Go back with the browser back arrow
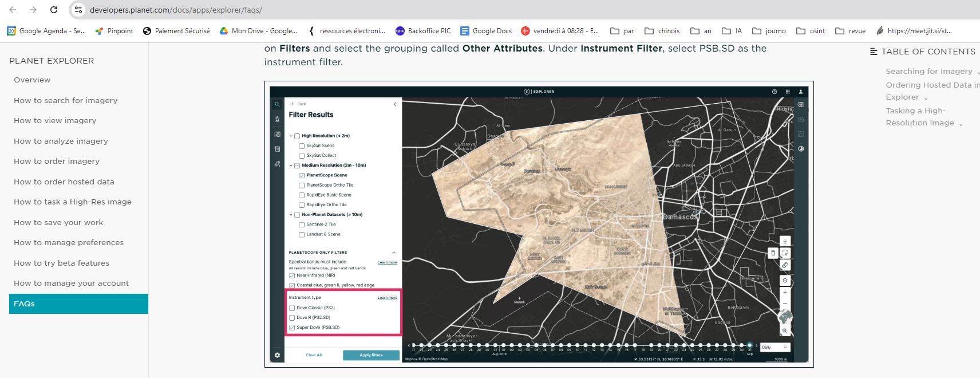Screen dimensions: 980x378 13,10
